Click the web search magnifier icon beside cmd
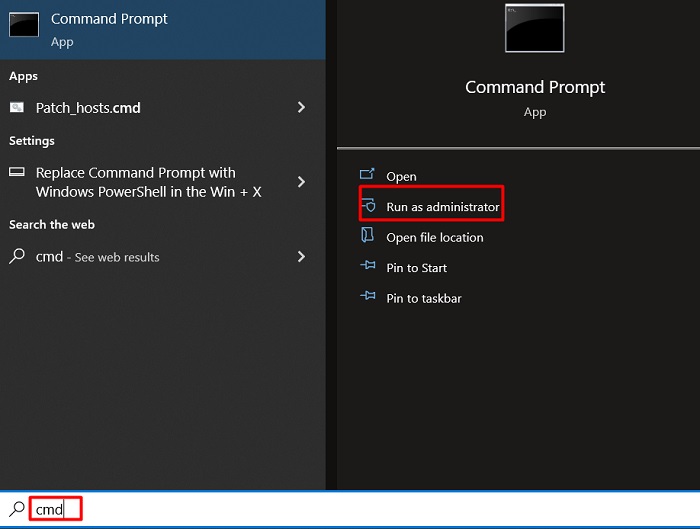The width and height of the screenshot is (700, 529). coord(17,256)
